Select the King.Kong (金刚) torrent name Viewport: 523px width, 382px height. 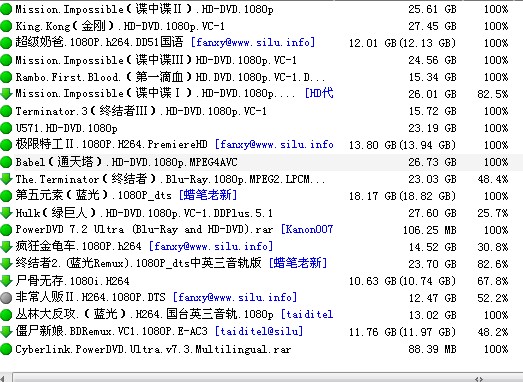coord(120,26)
